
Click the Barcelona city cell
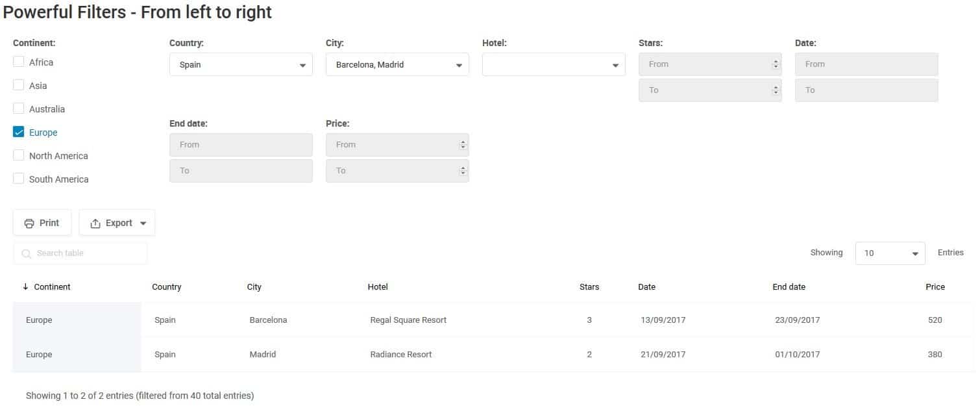click(x=268, y=320)
